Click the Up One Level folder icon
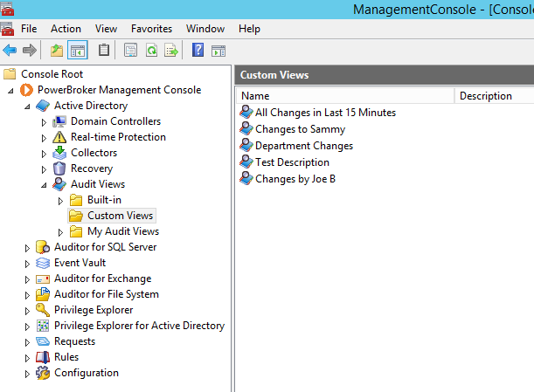Image resolution: width=534 pixels, height=392 pixels. coord(57,50)
